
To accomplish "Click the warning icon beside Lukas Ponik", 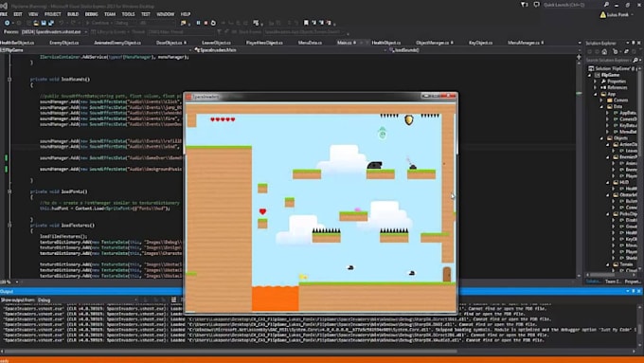I will pyautogui.click(x=602, y=15).
